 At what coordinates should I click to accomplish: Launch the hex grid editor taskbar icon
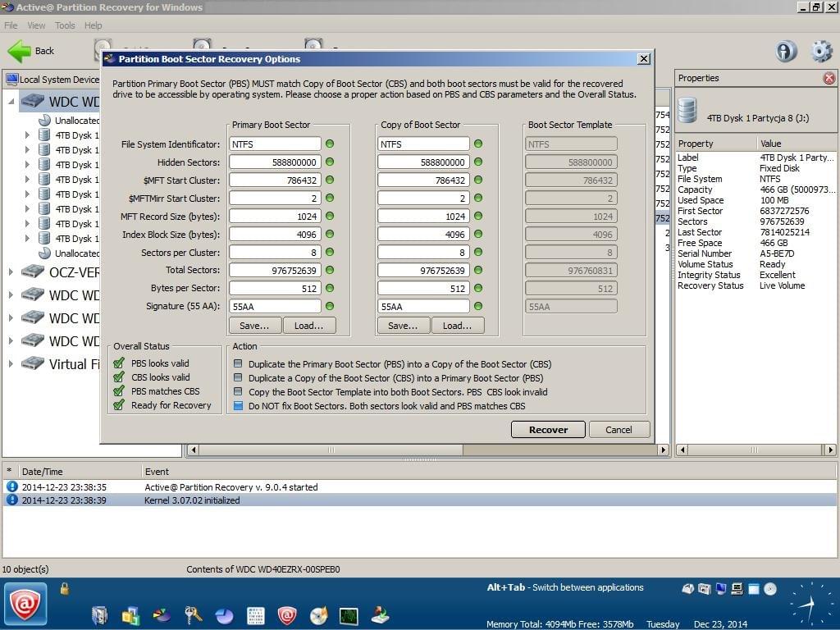(256, 616)
